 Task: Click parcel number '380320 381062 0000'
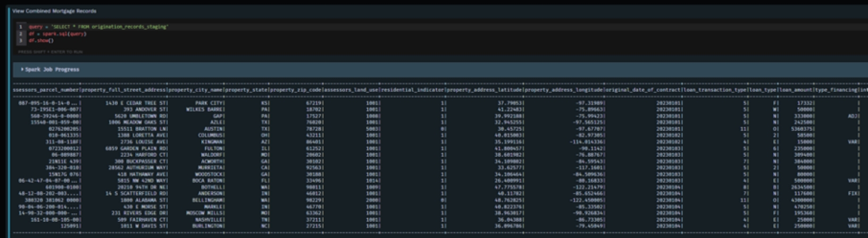point(52,200)
